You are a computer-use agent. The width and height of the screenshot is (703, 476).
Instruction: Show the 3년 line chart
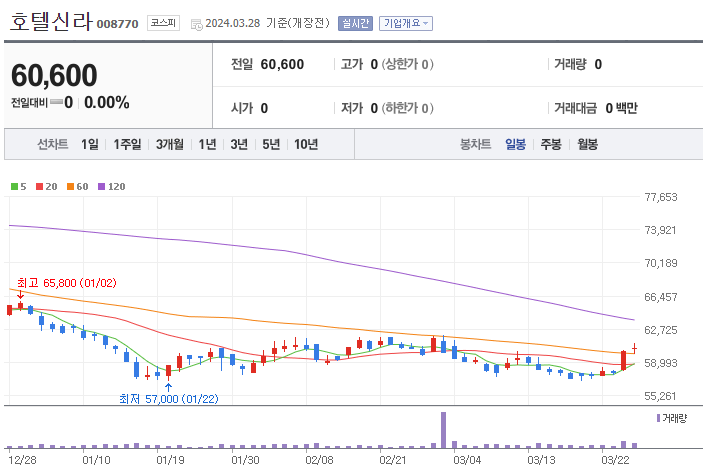[x=239, y=144]
